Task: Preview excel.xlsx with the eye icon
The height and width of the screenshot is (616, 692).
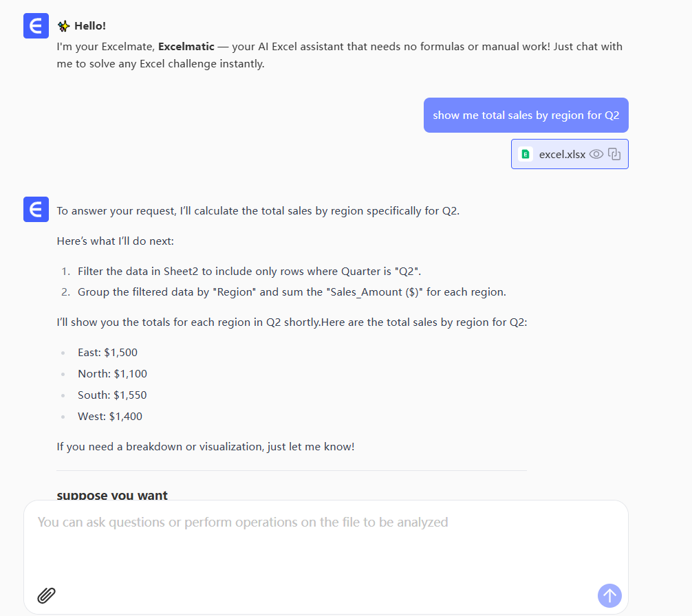Action: (596, 154)
